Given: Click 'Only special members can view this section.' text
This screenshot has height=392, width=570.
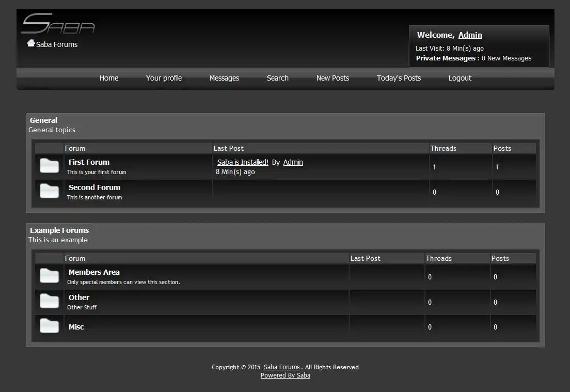Looking at the screenshot, I should point(123,282).
